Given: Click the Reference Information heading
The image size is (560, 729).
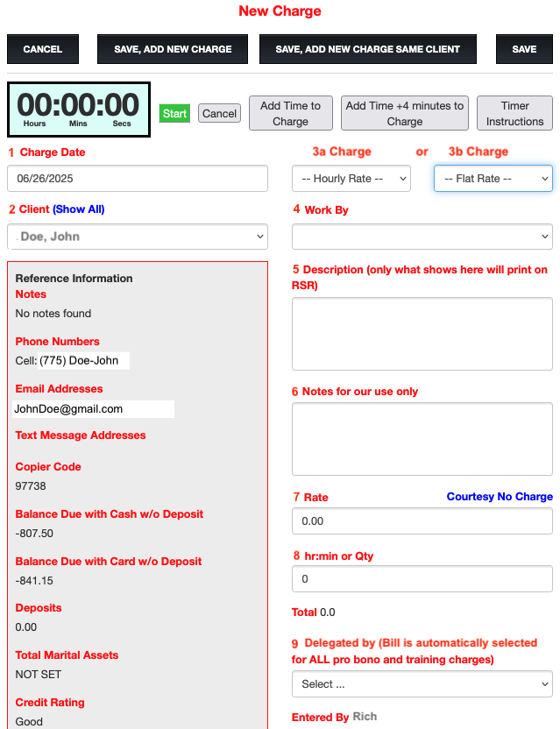Looking at the screenshot, I should pos(74,279).
